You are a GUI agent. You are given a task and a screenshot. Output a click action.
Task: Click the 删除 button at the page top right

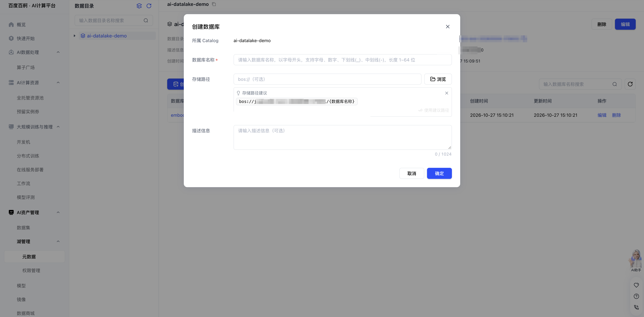click(602, 24)
